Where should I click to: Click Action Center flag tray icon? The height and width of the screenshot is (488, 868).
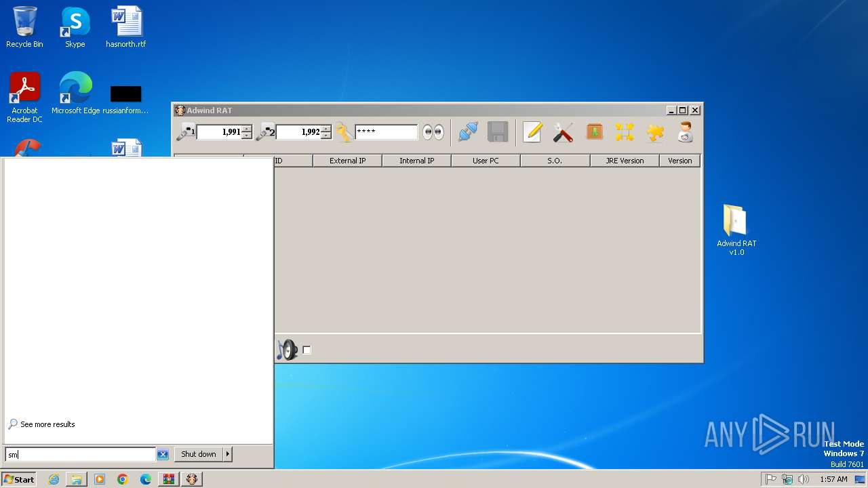[x=771, y=479]
